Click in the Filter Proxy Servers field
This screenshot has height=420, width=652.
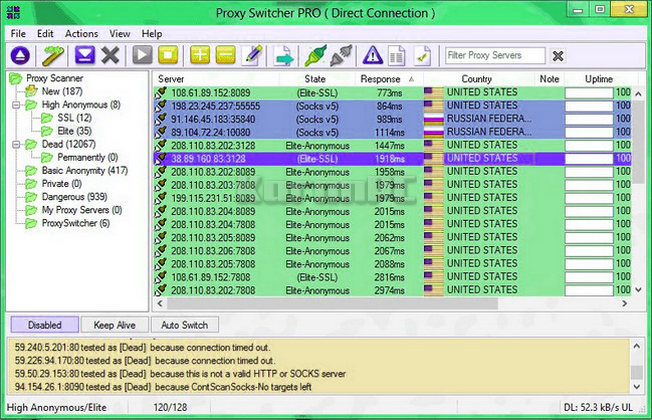tap(495, 55)
